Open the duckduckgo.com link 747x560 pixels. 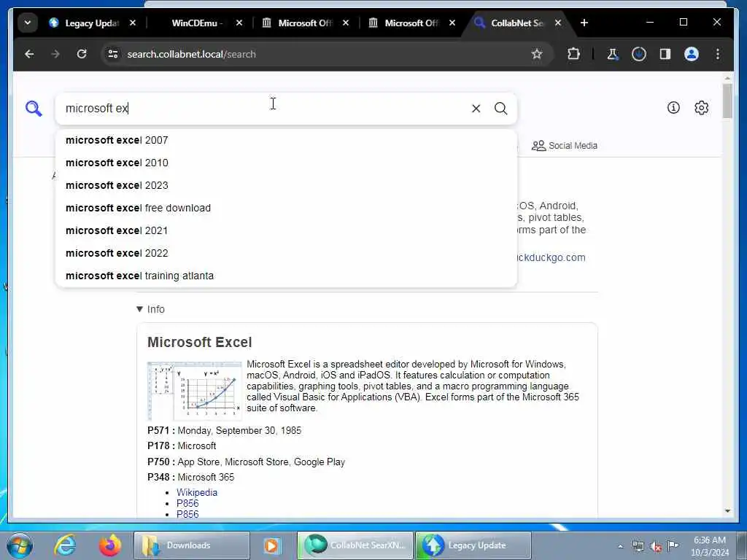click(x=551, y=257)
